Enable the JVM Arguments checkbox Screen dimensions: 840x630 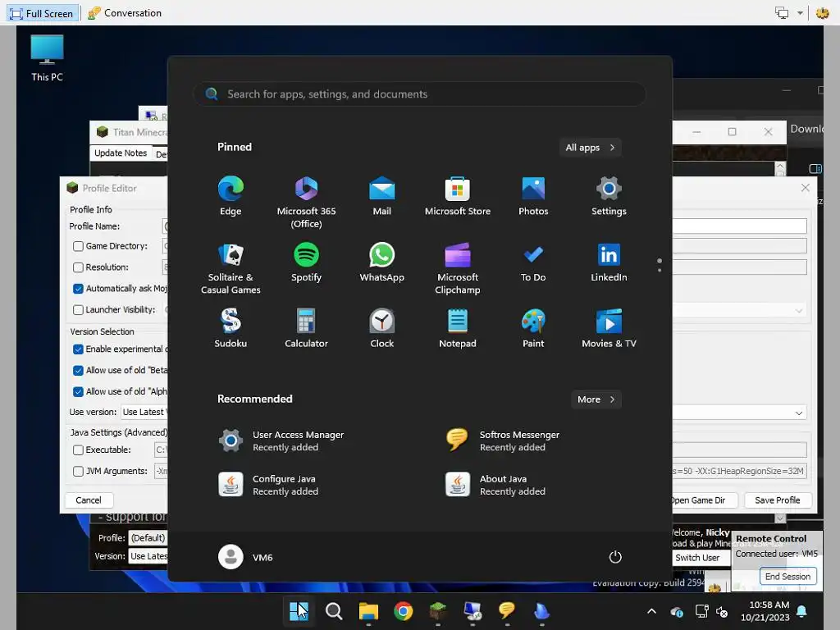78,472
